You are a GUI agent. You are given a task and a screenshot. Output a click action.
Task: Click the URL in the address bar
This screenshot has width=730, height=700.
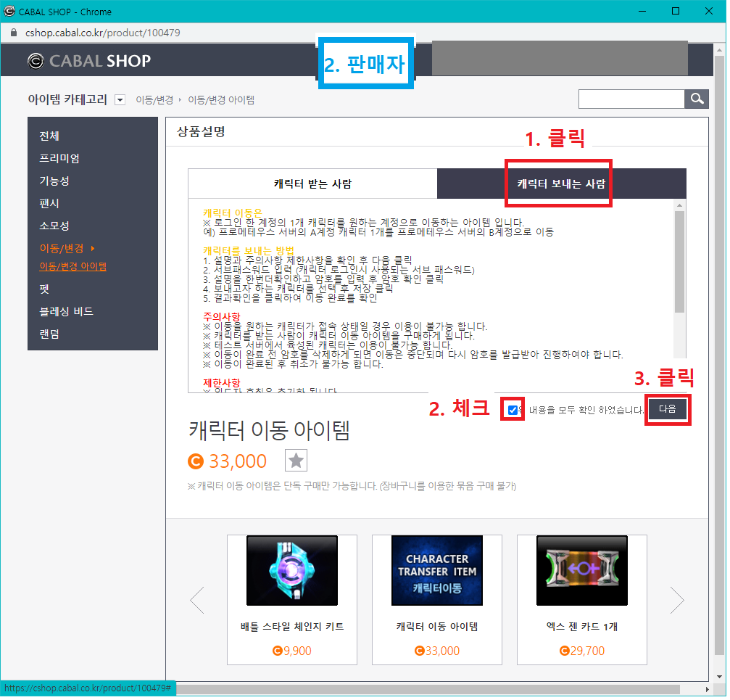(x=103, y=33)
